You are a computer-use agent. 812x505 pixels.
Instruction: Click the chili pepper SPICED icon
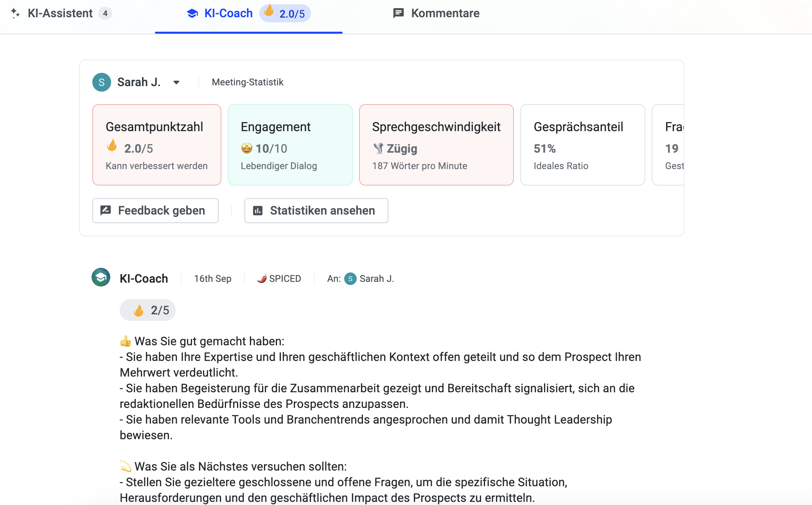click(263, 278)
